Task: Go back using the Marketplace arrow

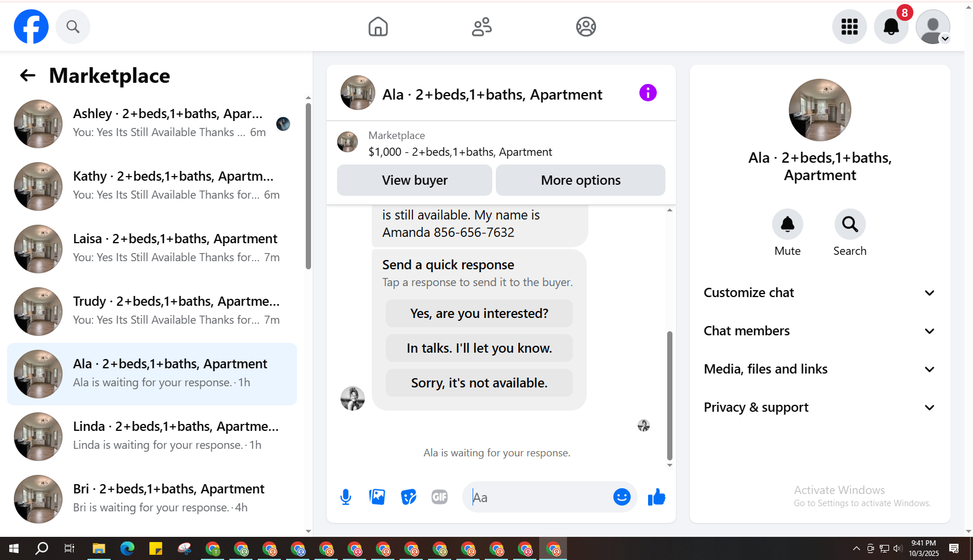Action: (28, 75)
